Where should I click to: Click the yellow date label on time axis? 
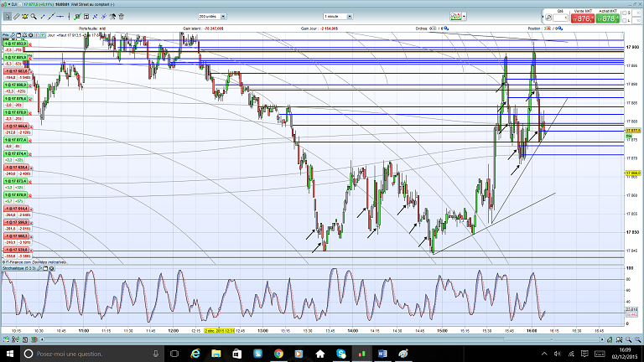(x=220, y=331)
